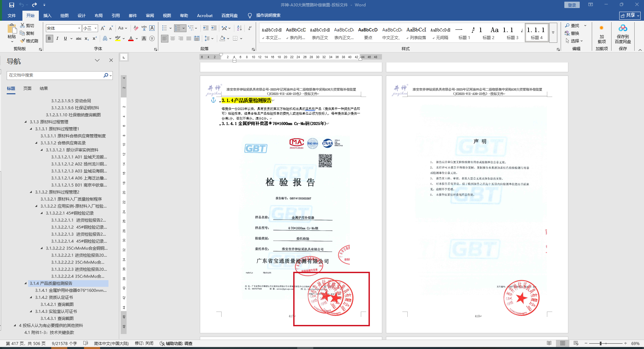Toggle justify alignment
The height and width of the screenshot is (349, 644).
click(189, 38)
